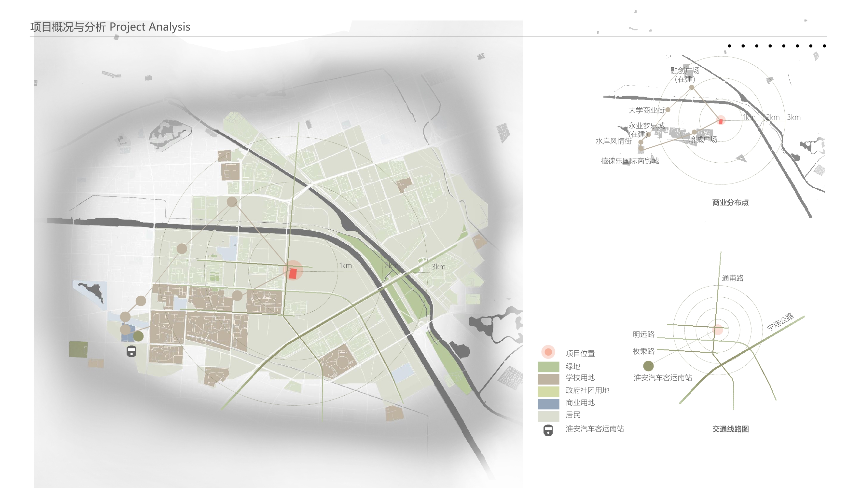Click the 翰城广场 label
This screenshot has width=868, height=488.
click(x=703, y=139)
